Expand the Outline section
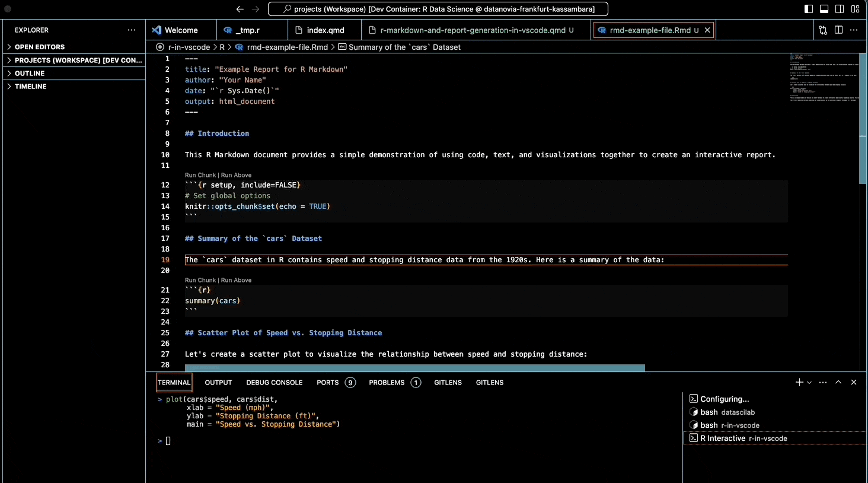The width and height of the screenshot is (868, 483). (74, 74)
